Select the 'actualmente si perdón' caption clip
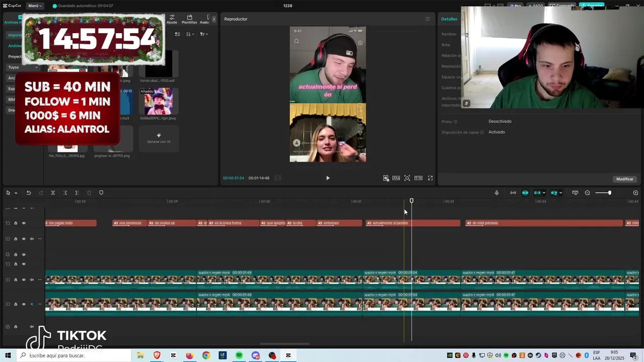 pos(413,223)
